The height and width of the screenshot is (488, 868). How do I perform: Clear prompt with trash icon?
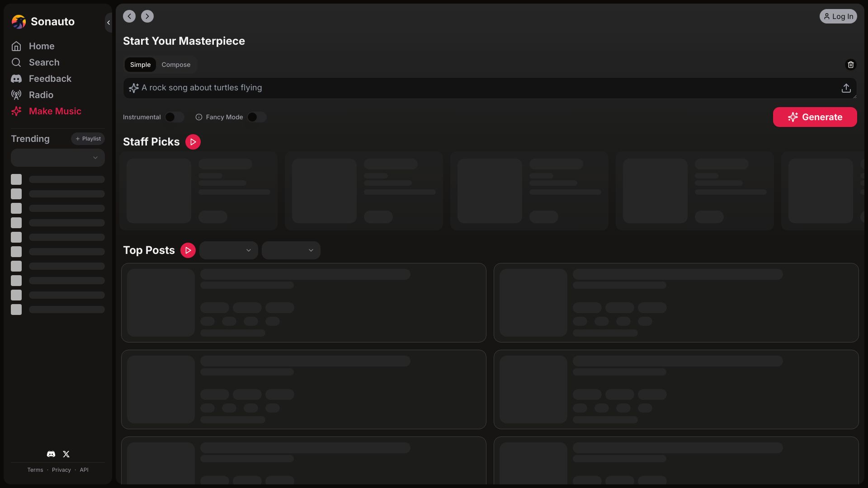pos(851,65)
